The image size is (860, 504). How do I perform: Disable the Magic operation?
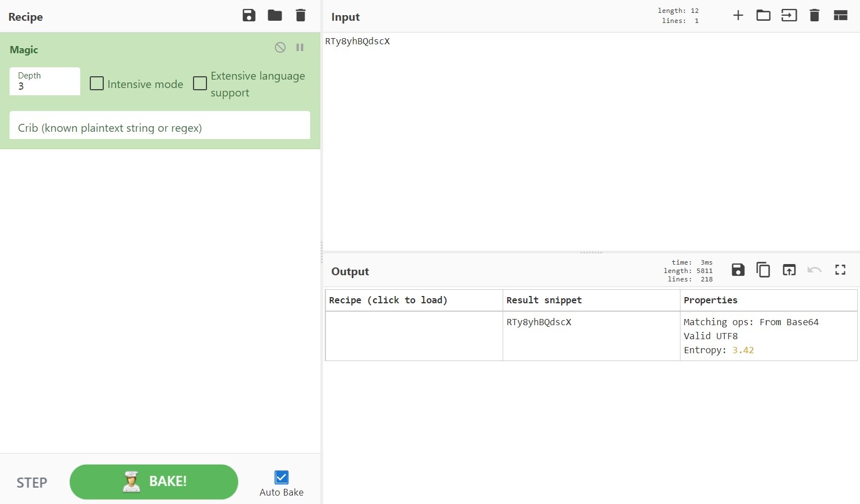tap(280, 48)
